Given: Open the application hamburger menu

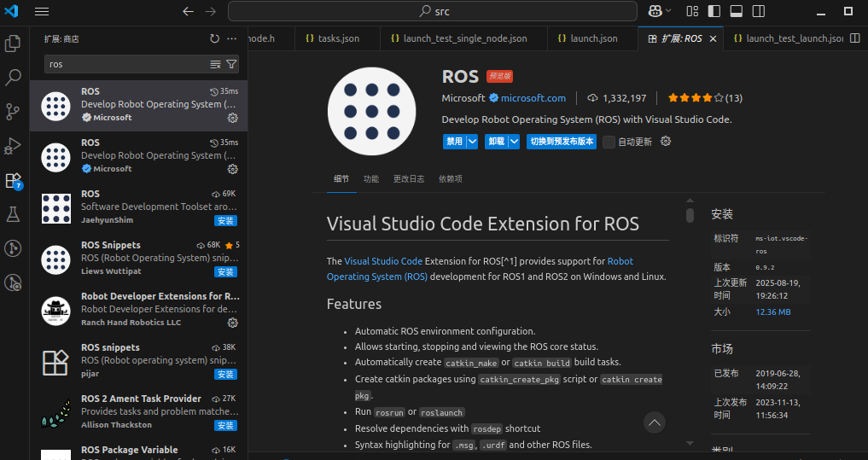Looking at the screenshot, I should (x=42, y=11).
